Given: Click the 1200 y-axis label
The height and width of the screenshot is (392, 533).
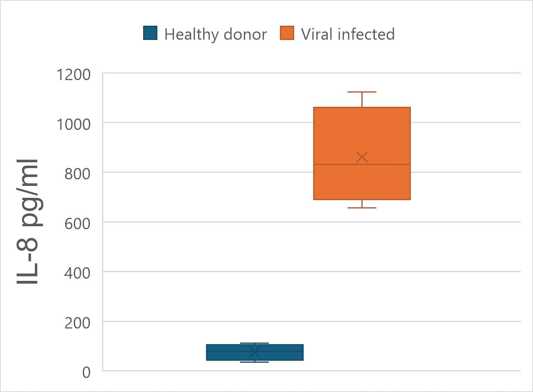Looking at the screenshot, I should [74, 75].
